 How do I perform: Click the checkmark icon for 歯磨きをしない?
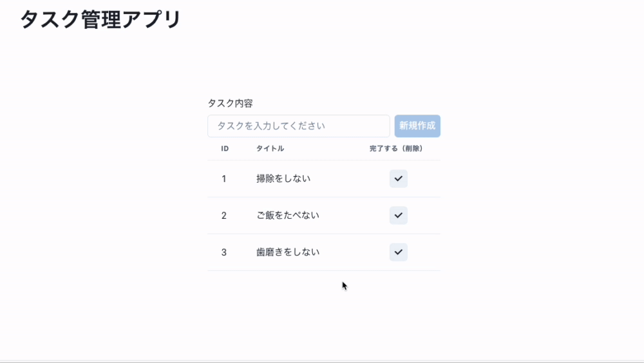pos(399,252)
